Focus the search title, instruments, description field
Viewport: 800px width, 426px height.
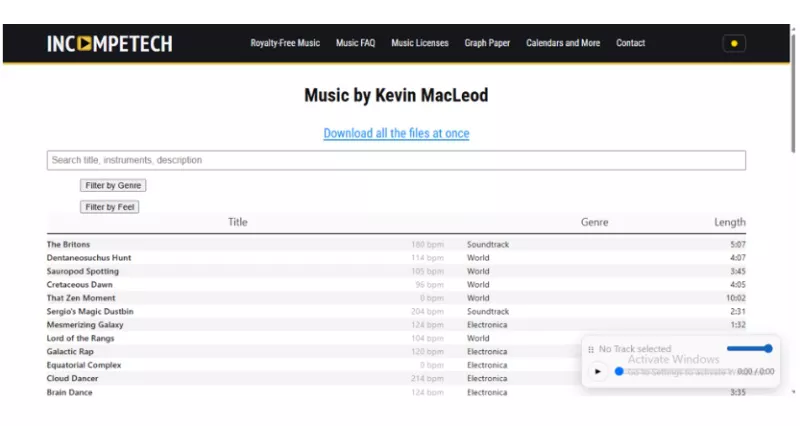pos(396,160)
